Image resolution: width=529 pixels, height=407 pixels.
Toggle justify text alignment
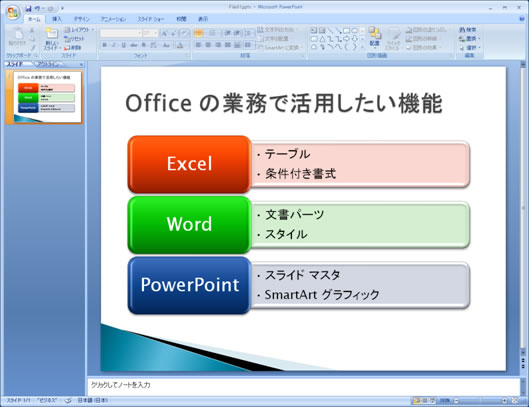click(x=228, y=45)
